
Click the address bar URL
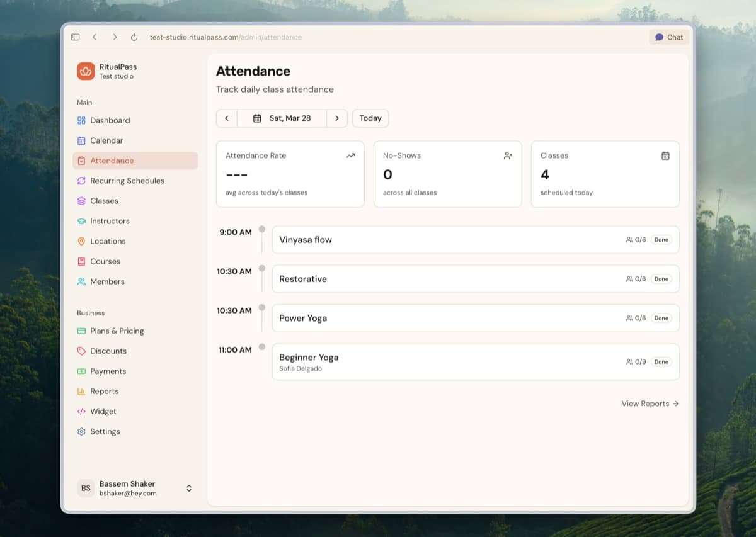tap(226, 37)
